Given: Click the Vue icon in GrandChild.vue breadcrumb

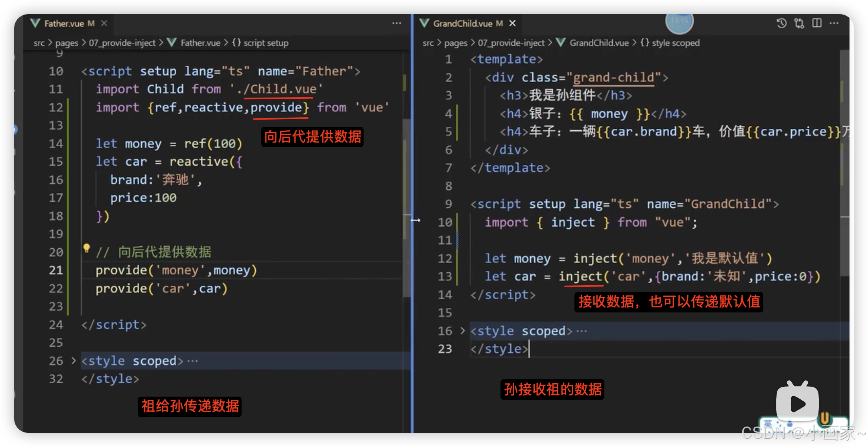Looking at the screenshot, I should tap(560, 42).
